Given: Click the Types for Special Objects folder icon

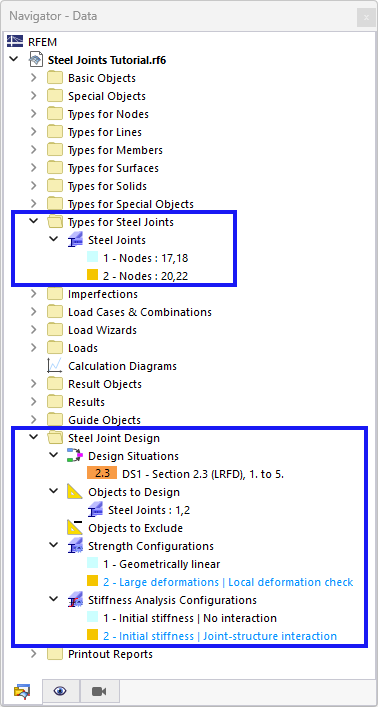Looking at the screenshot, I should 55,204.
